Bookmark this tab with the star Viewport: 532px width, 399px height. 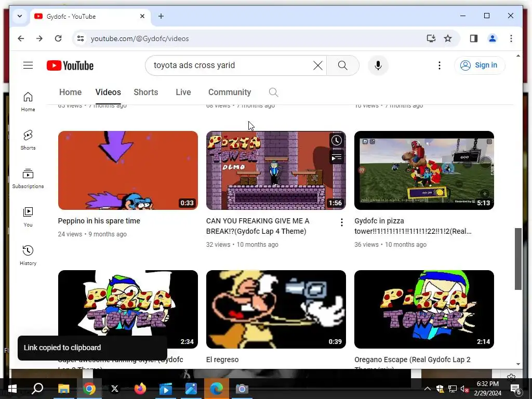(x=448, y=38)
